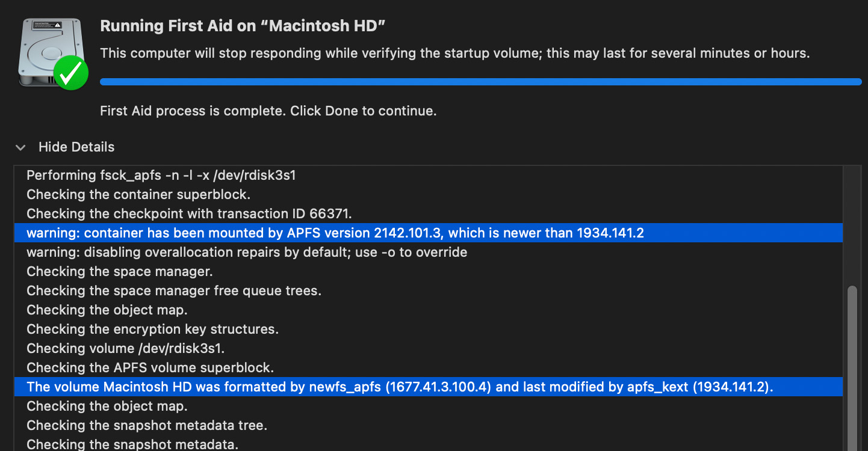Select the Checking the container superblock line
The image size is (868, 451).
pyautogui.click(x=138, y=195)
